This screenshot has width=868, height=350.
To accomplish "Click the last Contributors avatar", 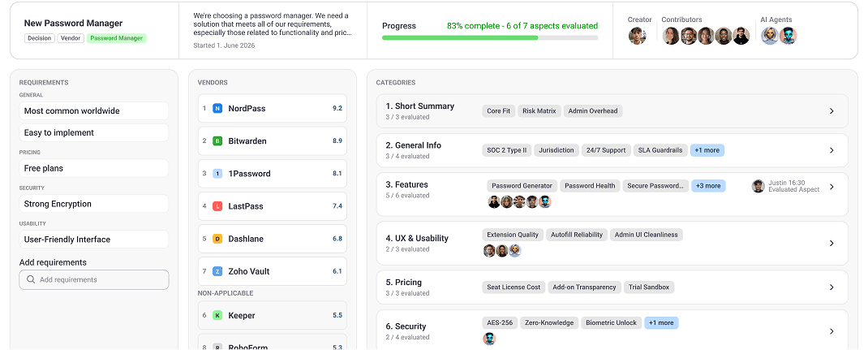I will click(x=741, y=36).
